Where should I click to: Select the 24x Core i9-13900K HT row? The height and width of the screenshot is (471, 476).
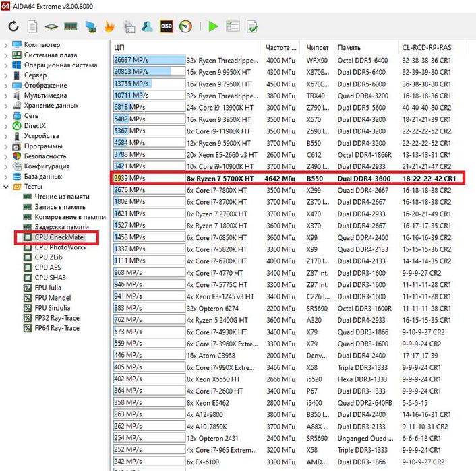pos(287,107)
